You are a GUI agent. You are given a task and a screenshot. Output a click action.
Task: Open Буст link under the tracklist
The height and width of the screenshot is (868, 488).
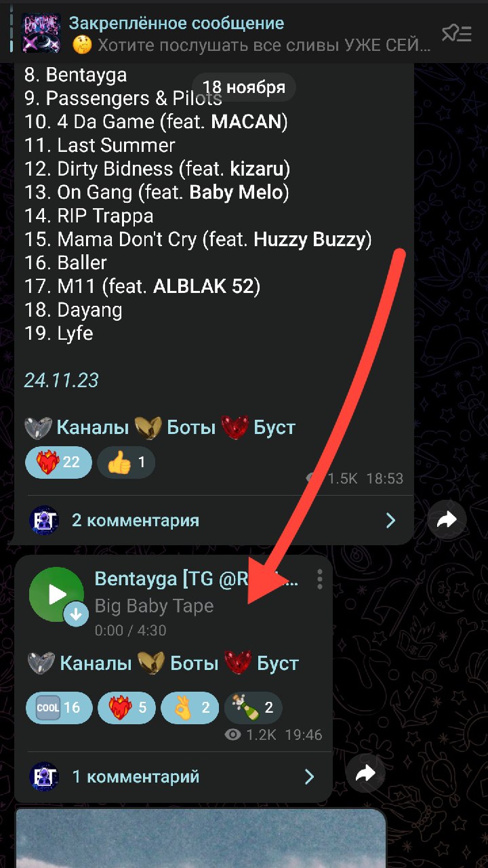point(274,427)
